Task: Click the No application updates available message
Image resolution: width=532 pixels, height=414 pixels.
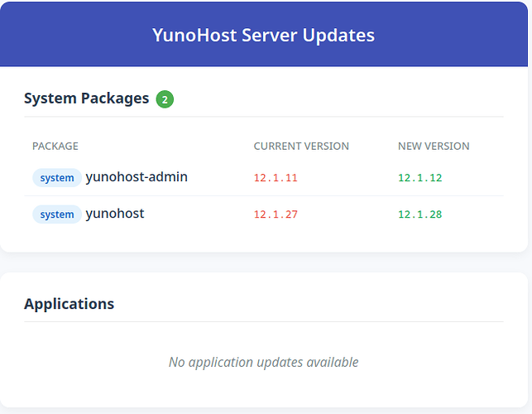Action: point(263,362)
